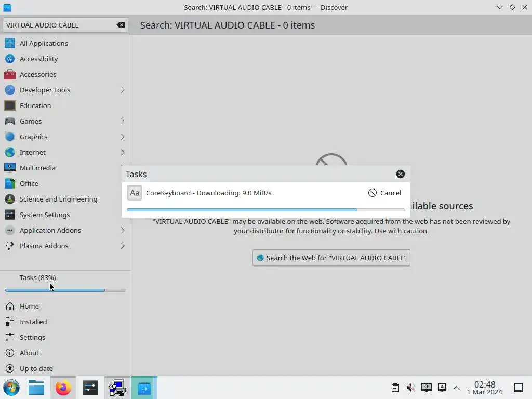
Task: Open the network computers taskbar icon
Action: coord(117,388)
